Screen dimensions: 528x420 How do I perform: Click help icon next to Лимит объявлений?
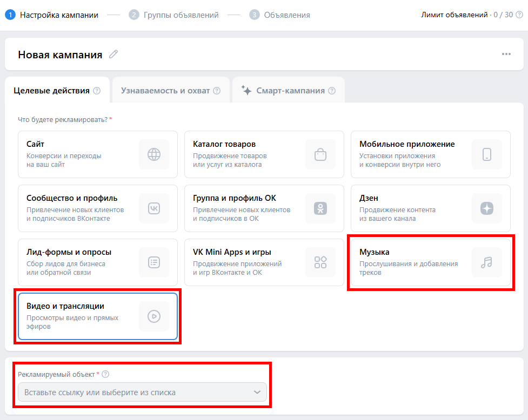click(x=519, y=15)
